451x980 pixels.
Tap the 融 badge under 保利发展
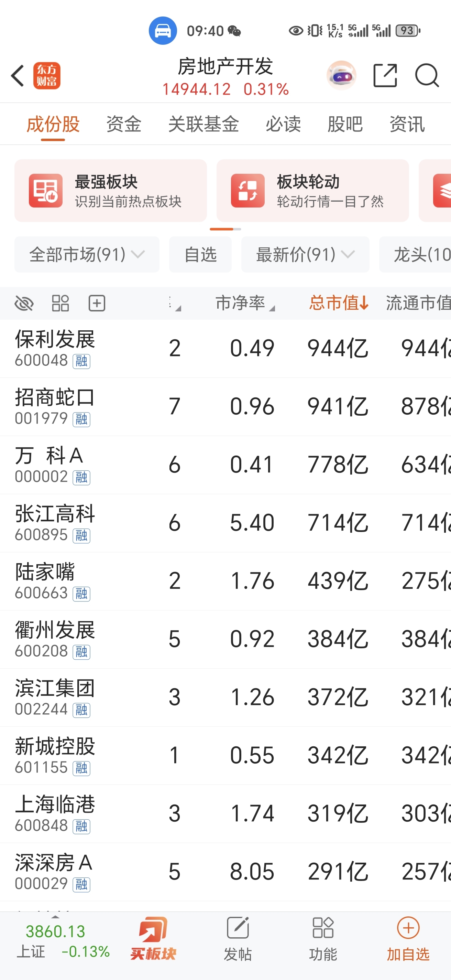(81, 361)
